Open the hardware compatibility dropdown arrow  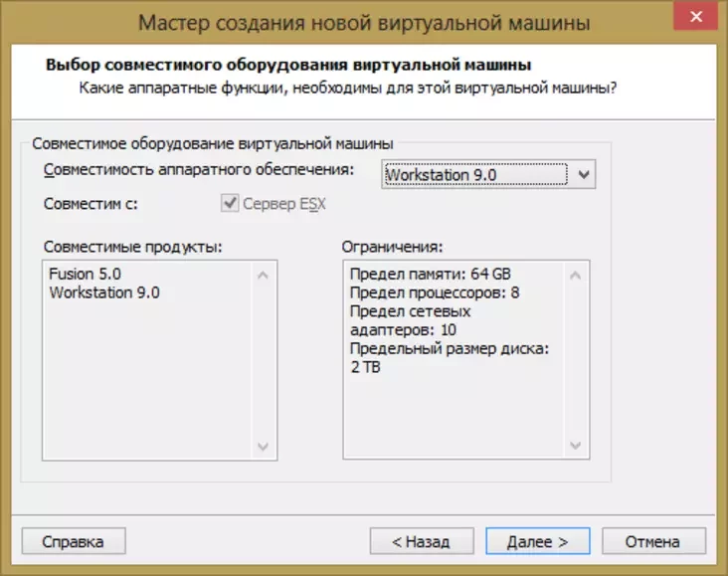click(584, 175)
